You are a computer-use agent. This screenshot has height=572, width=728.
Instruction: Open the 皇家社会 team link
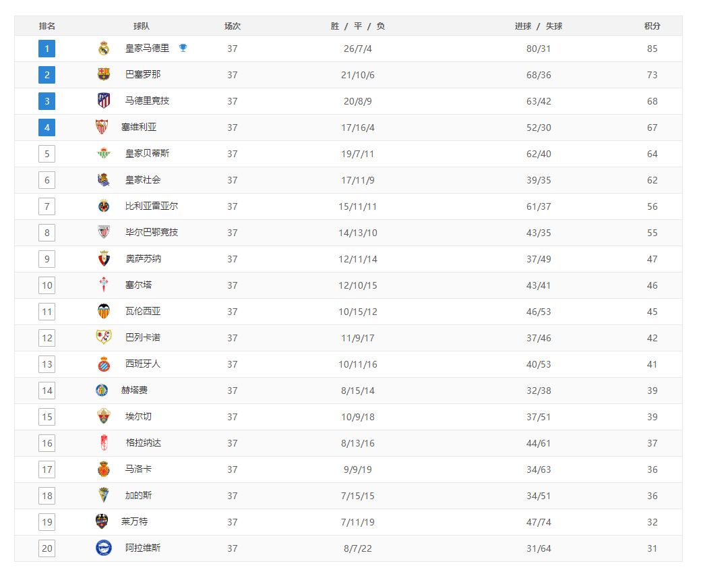tap(142, 180)
